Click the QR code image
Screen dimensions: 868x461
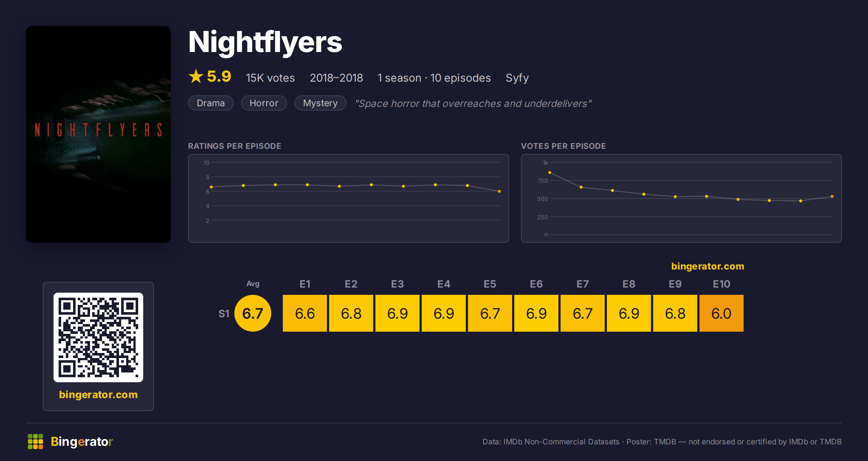pyautogui.click(x=98, y=337)
